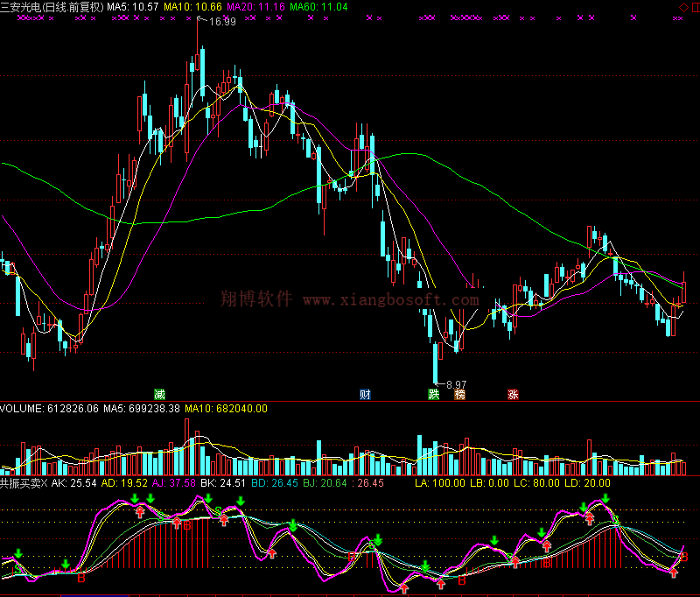Select the yellow MA10: 10.66 label
This screenshot has width=700, height=597.
192,7
